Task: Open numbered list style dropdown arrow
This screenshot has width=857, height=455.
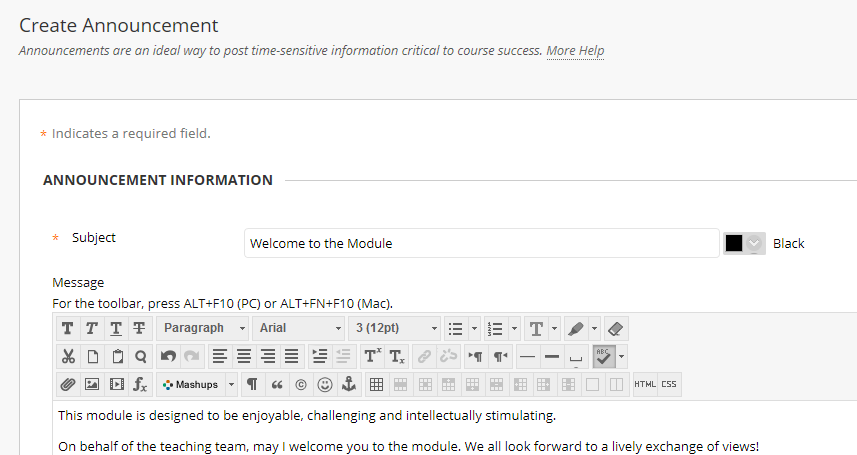Action: pyautogui.click(x=514, y=328)
